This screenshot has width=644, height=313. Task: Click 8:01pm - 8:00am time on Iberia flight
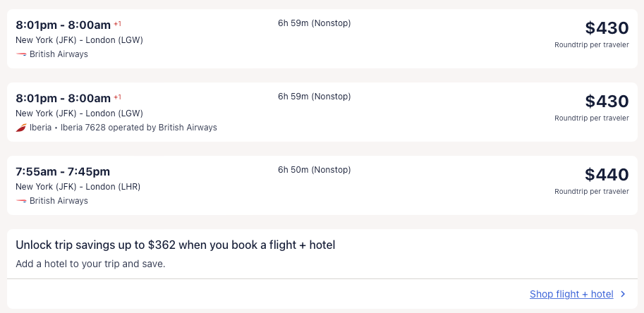63,98
